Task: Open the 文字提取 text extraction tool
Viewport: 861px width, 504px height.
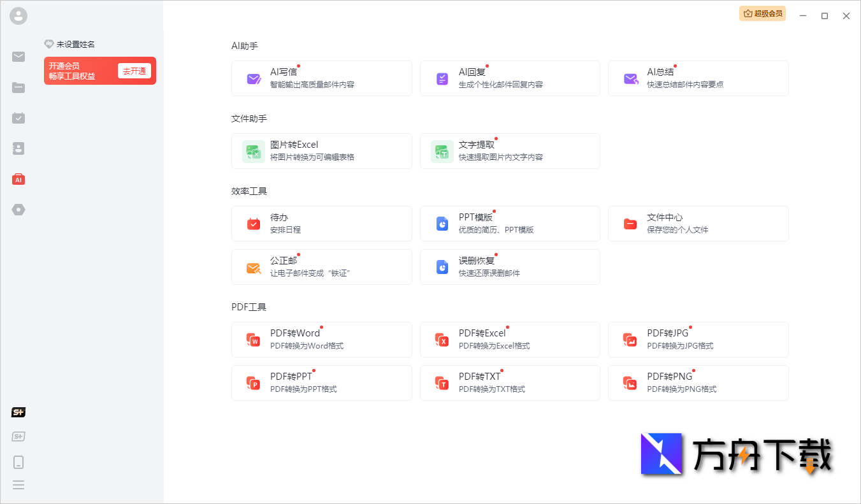Action: [509, 150]
